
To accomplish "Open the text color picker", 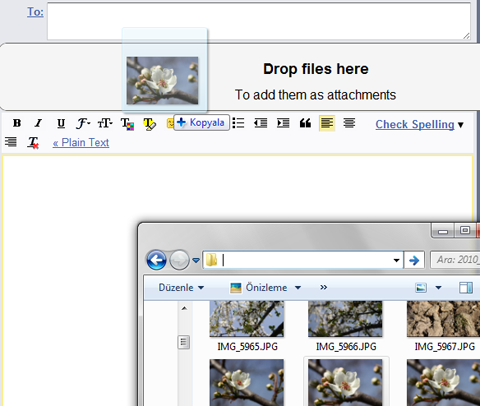I will click(127, 124).
